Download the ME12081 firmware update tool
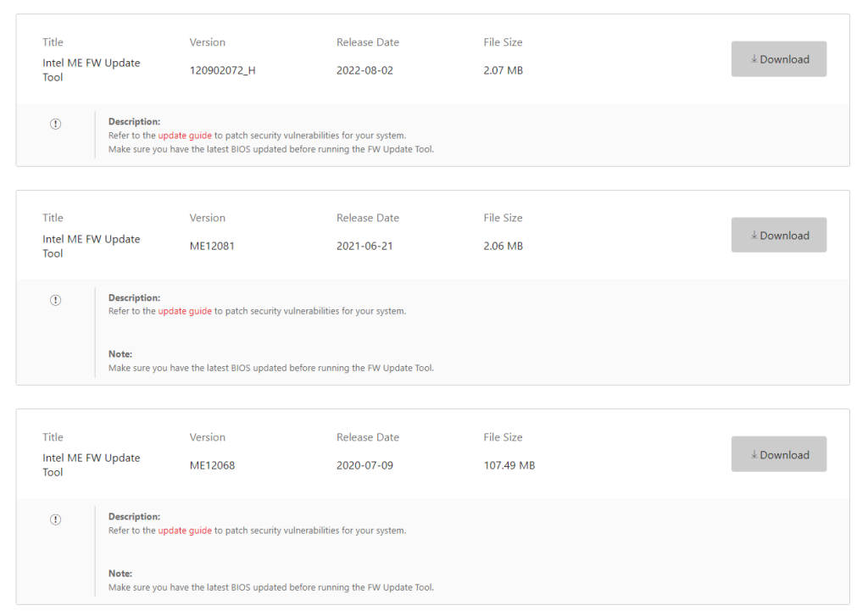 pos(778,236)
